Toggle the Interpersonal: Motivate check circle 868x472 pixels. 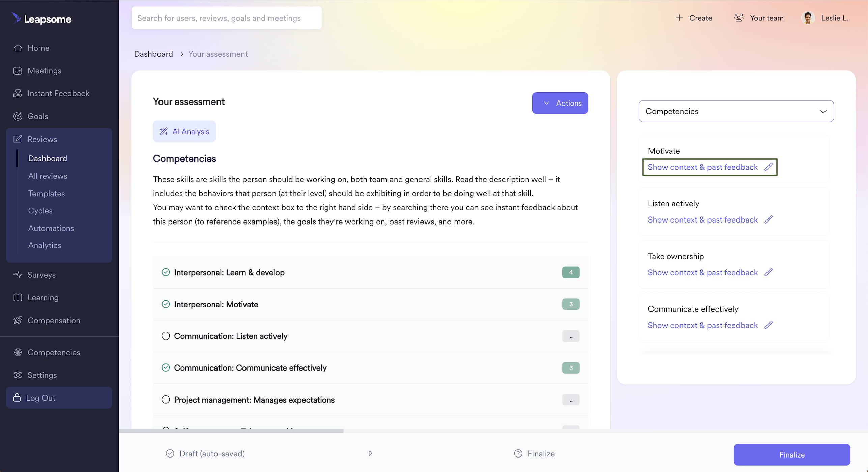pos(166,304)
